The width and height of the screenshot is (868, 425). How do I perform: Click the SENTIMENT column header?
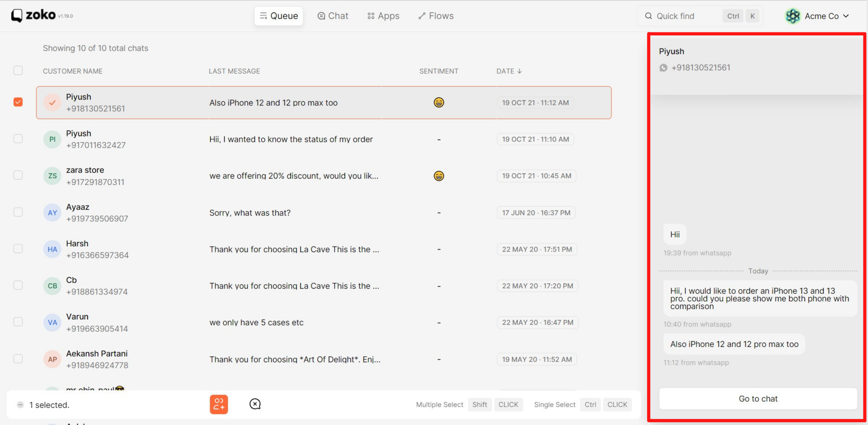pyautogui.click(x=439, y=71)
